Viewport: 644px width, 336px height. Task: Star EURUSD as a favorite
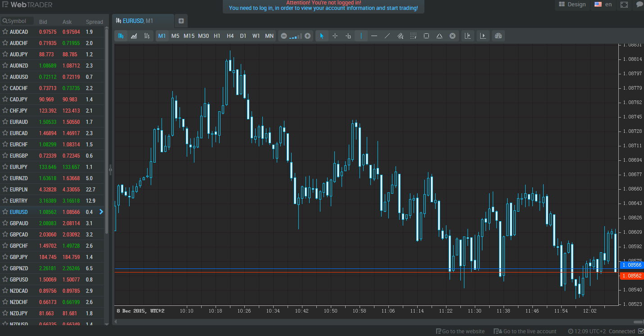5,212
